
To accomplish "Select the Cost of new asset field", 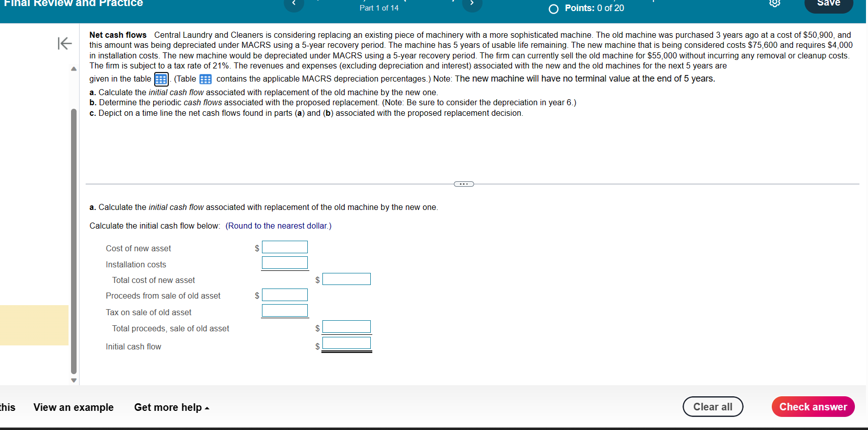I will 285,247.
